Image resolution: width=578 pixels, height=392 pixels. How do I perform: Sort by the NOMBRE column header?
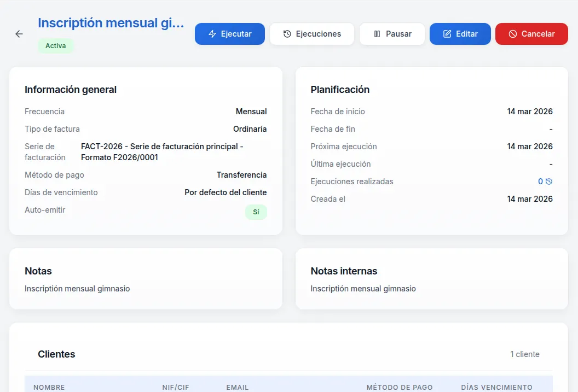click(x=49, y=387)
